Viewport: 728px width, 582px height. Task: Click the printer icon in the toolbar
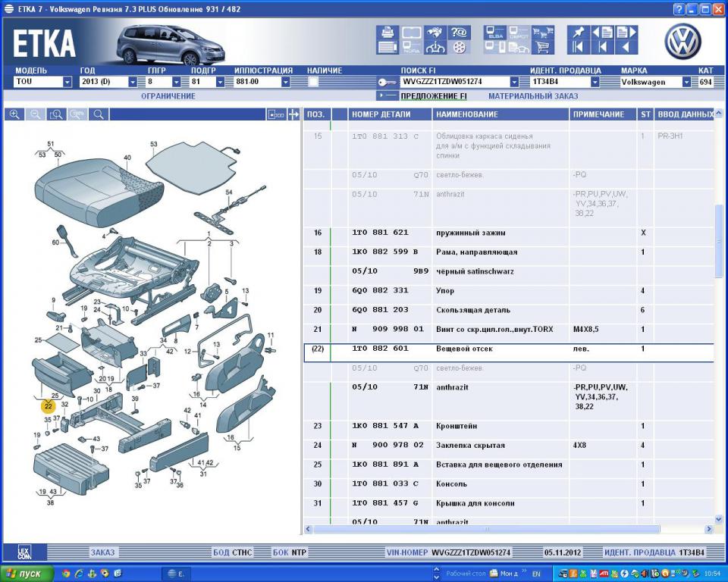[388, 33]
